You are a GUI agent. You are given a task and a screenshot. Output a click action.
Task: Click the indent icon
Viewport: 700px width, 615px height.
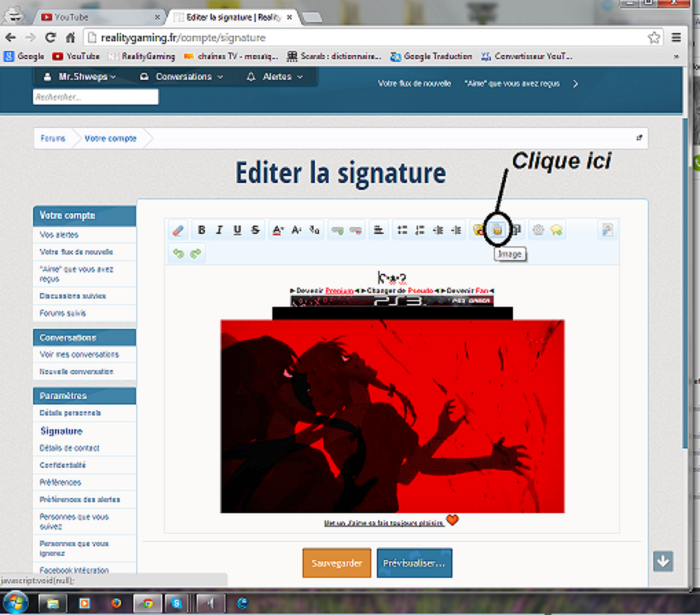point(456,230)
